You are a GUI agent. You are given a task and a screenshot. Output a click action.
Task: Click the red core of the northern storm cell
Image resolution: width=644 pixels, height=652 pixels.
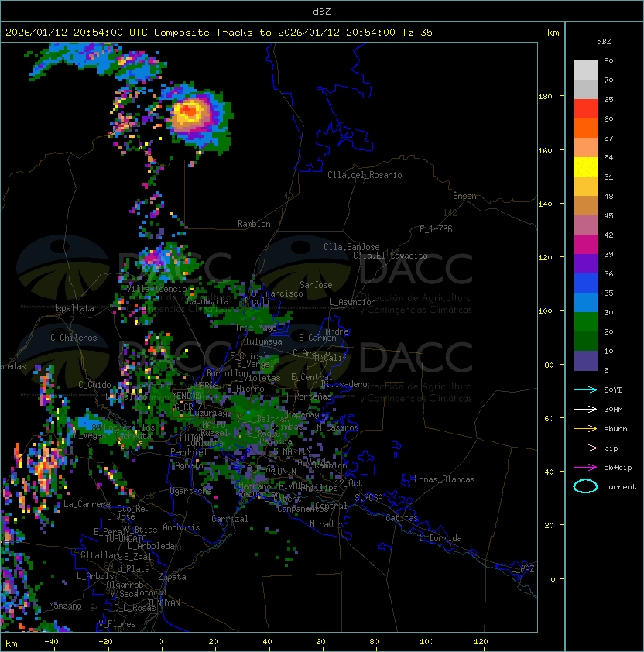click(190, 111)
